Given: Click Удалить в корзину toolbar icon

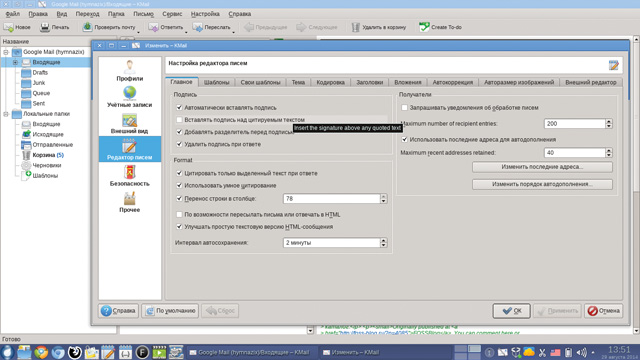Looking at the screenshot, I should coord(356,27).
